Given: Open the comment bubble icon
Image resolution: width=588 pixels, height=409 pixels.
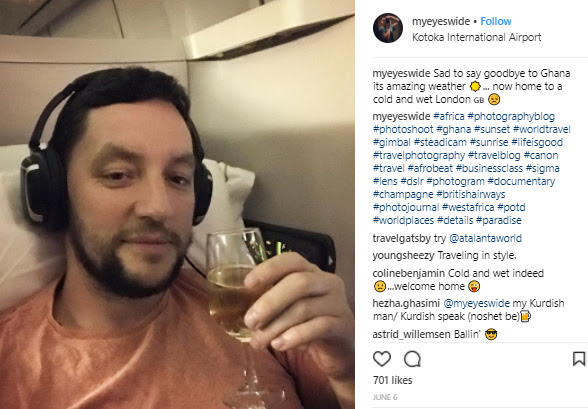Looking at the screenshot, I should pyautogui.click(x=412, y=359).
